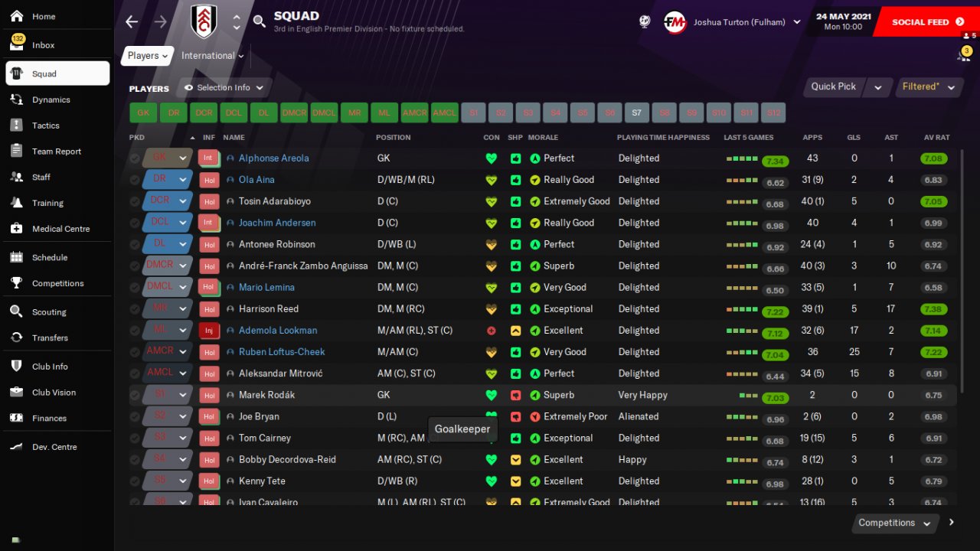Click the Dev. Centre sidebar icon

coord(17,447)
